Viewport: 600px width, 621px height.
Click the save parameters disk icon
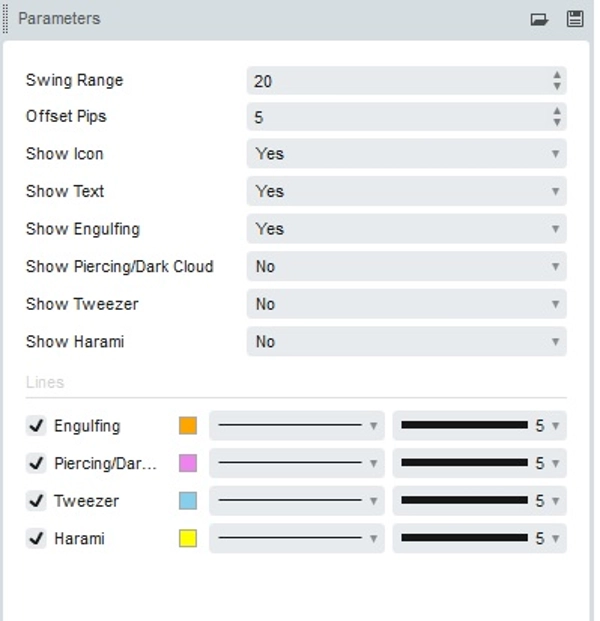575,19
